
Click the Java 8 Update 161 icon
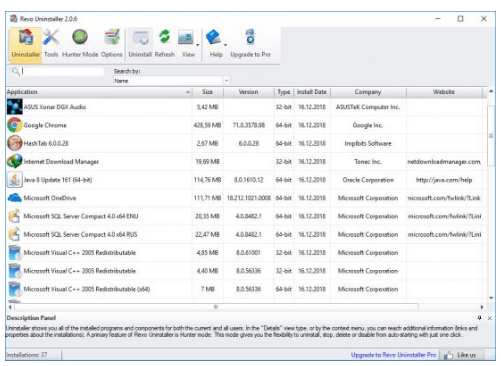[15, 180]
